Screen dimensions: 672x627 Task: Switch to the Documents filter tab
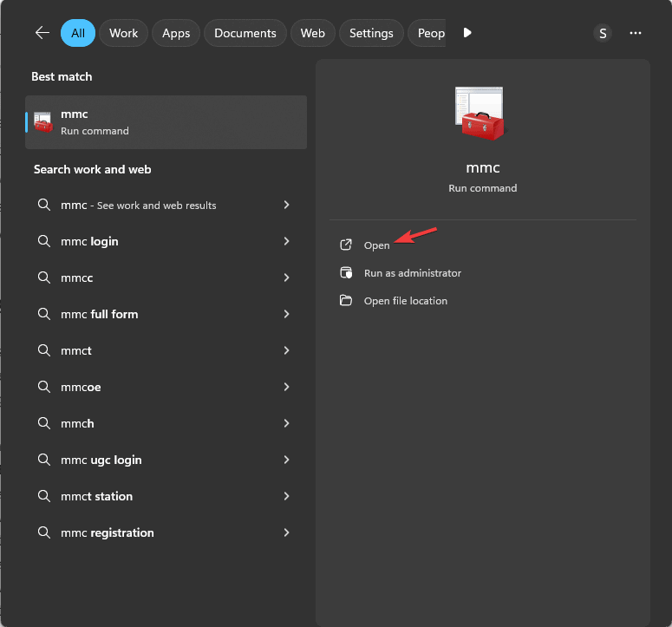pyautogui.click(x=245, y=33)
